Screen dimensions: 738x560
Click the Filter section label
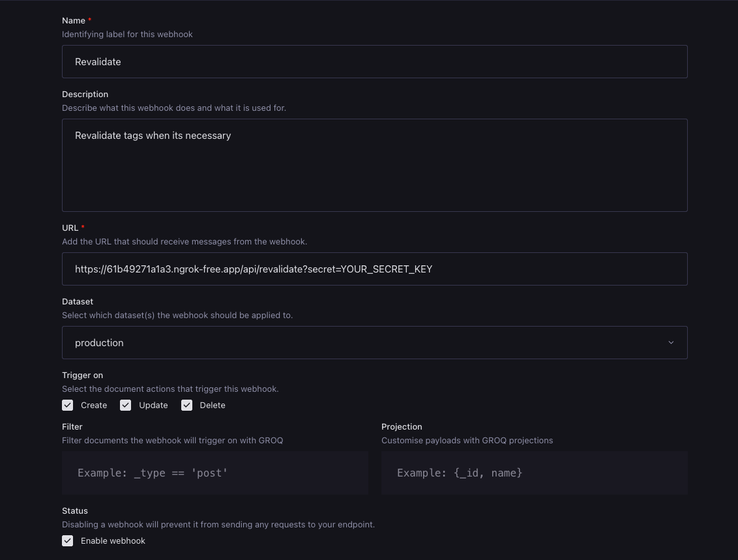coord(72,426)
